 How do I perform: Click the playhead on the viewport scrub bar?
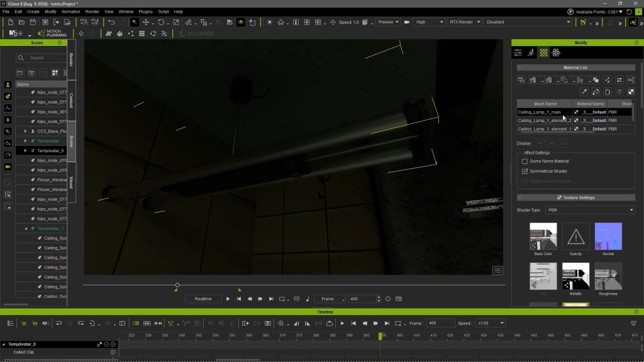point(177,285)
